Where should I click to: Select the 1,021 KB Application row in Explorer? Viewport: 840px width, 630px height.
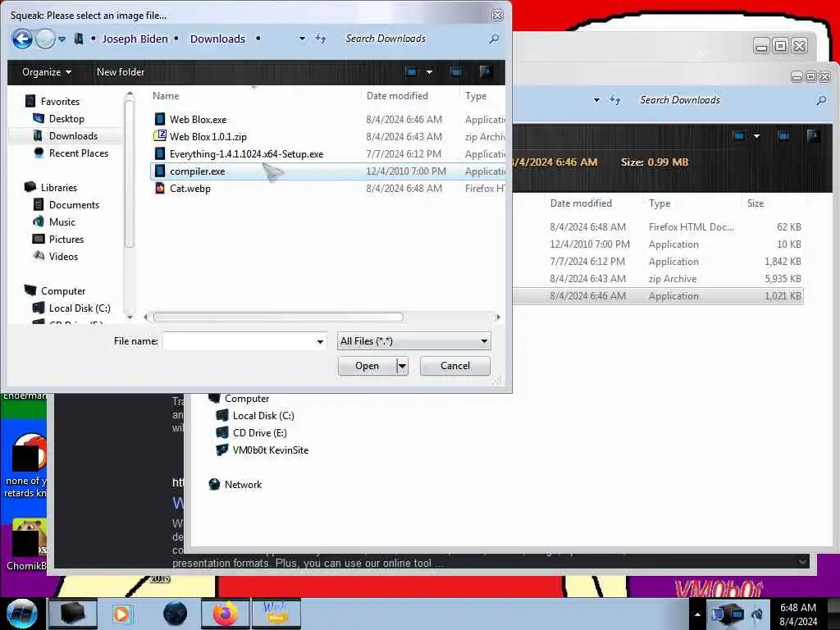(x=658, y=295)
